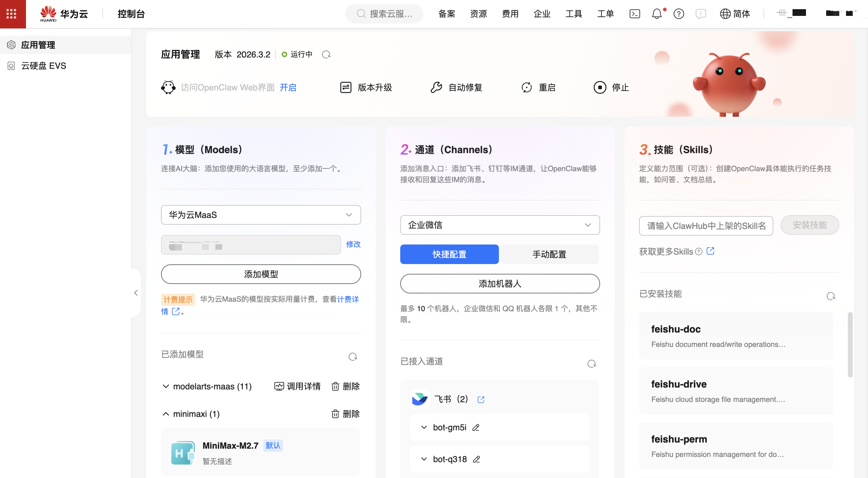
Task: Expand the bot-q318 channel entry
Action: (x=424, y=459)
